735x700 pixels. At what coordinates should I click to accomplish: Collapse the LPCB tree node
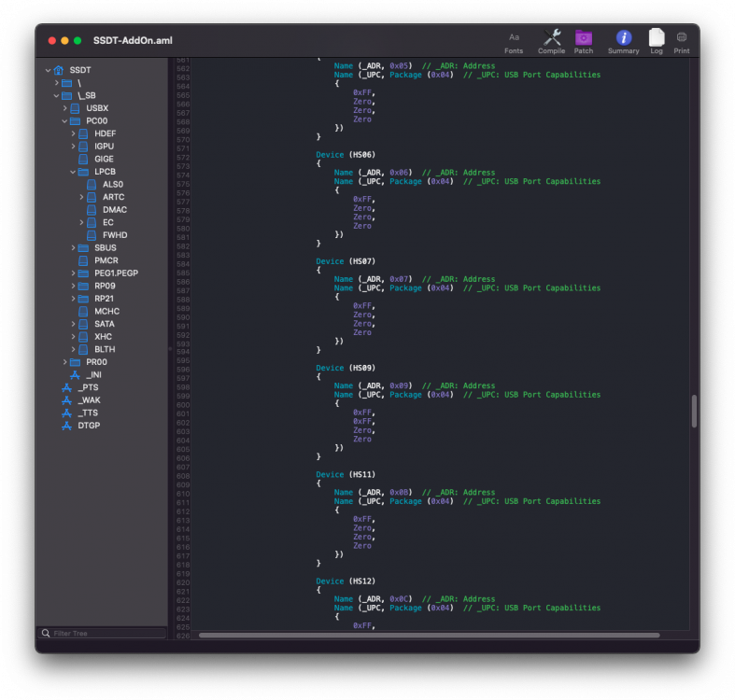(73, 172)
